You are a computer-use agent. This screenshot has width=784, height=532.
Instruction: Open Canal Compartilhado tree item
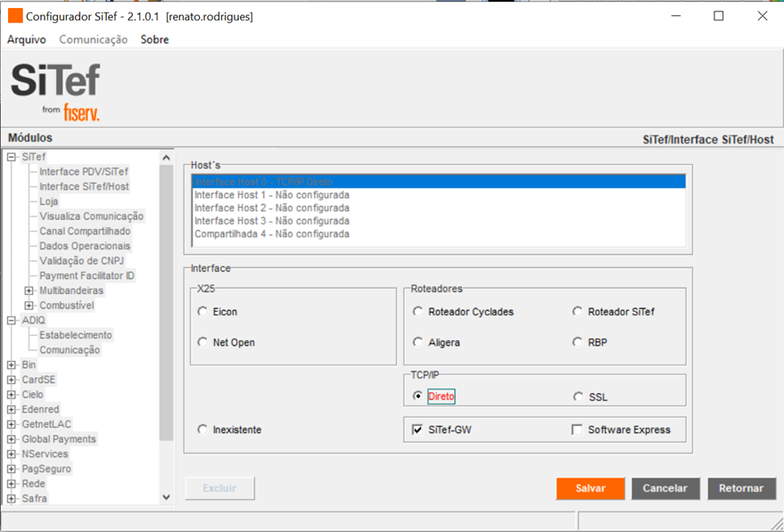(85, 232)
